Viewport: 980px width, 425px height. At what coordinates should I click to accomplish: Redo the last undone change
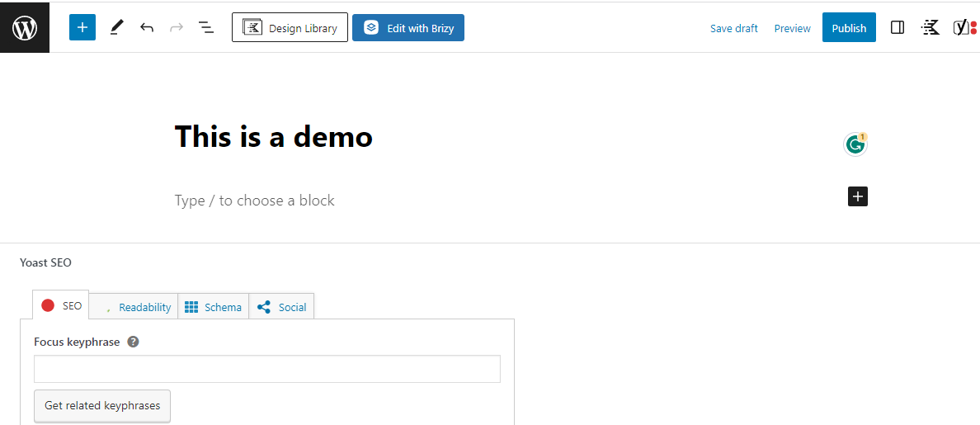tap(177, 27)
